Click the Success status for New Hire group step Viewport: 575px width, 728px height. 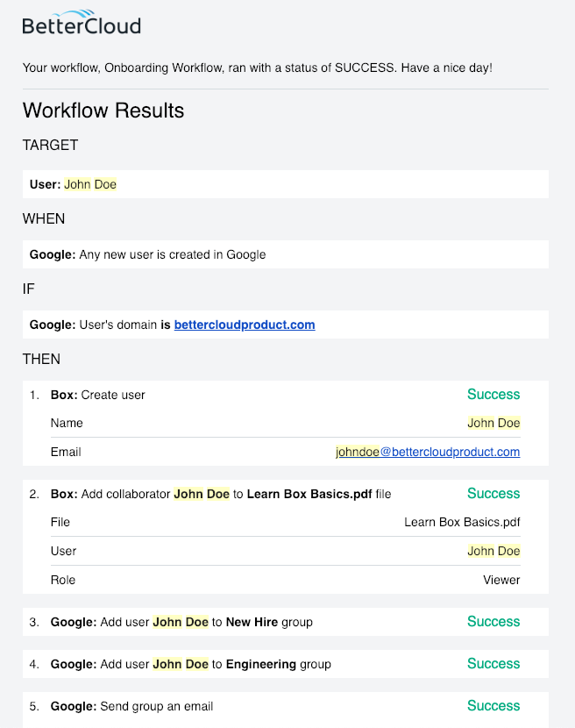(493, 622)
